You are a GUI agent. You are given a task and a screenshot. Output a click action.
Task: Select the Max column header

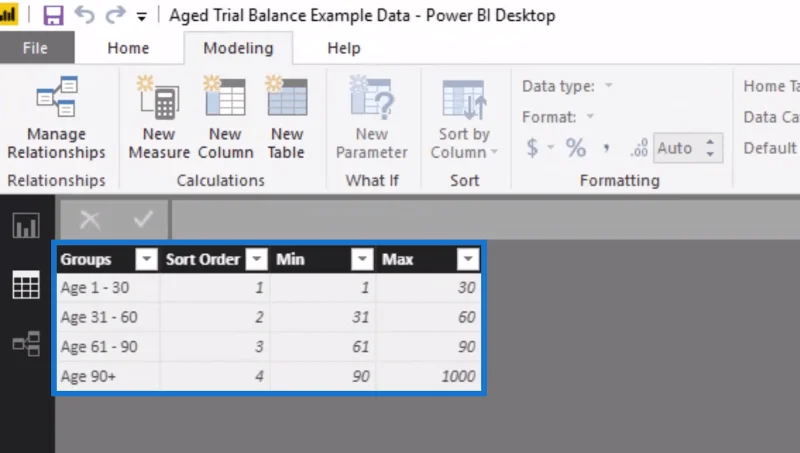pyautogui.click(x=397, y=259)
